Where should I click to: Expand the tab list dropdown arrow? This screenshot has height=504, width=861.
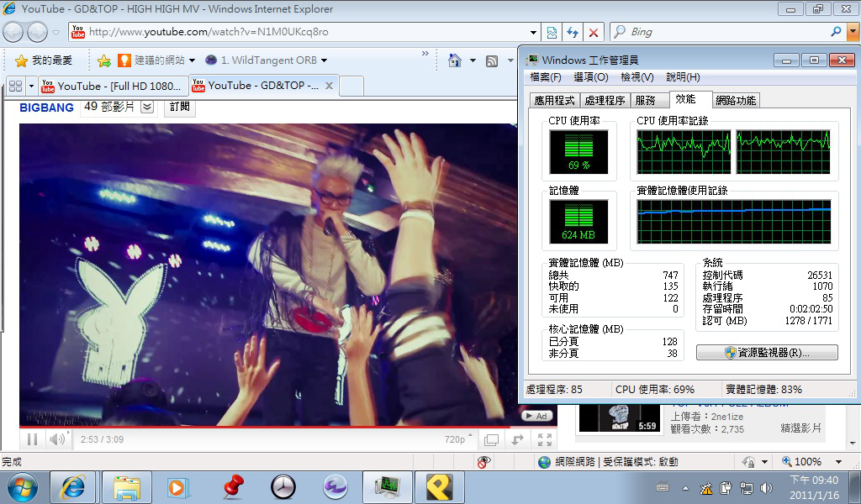coord(31,87)
